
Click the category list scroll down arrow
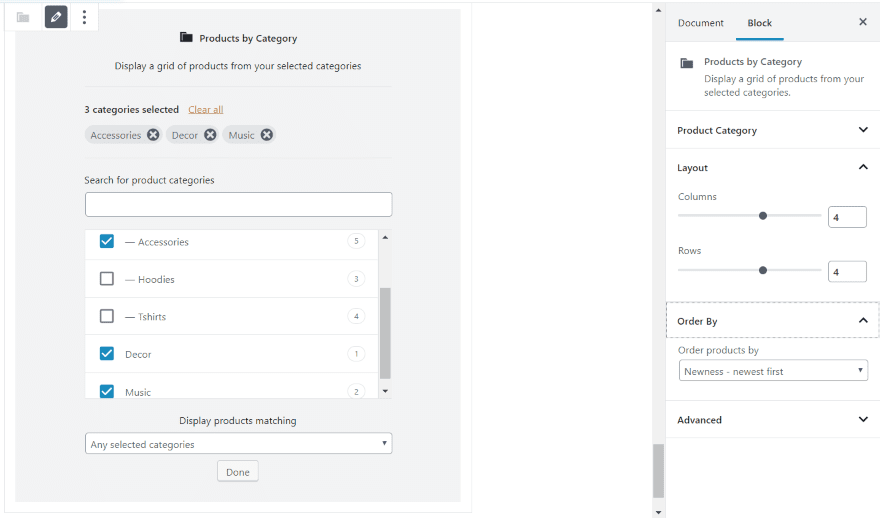tap(385, 391)
